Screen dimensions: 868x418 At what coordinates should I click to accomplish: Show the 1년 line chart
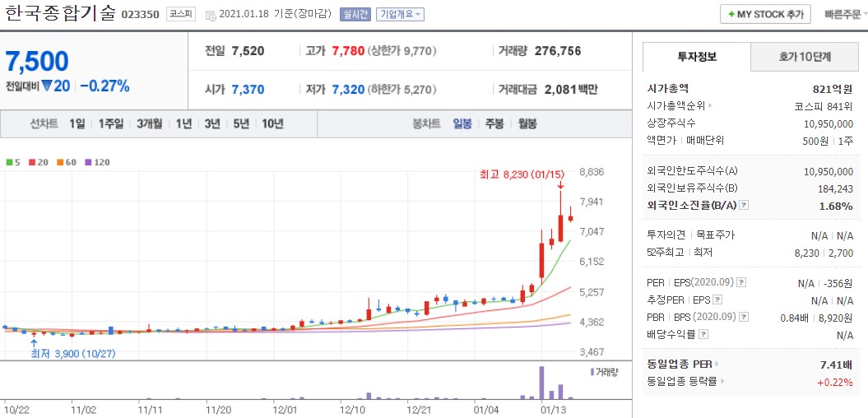[183, 124]
